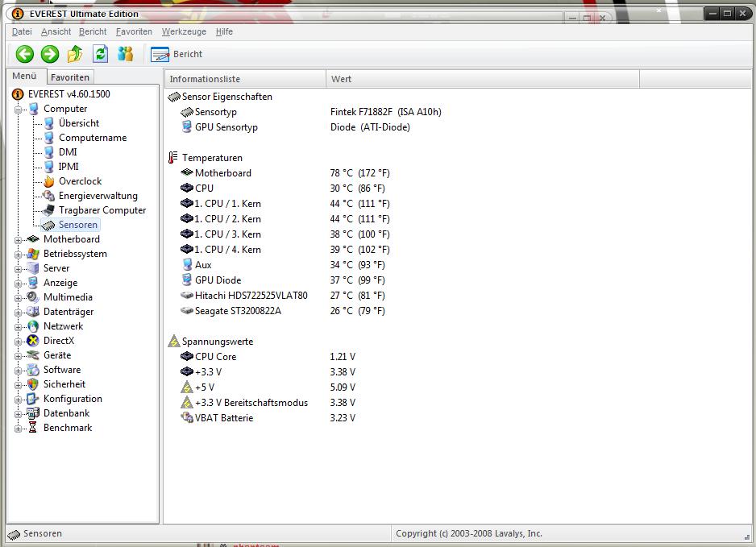
Task: Expand the Datenträger node
Action: [x=18, y=313]
